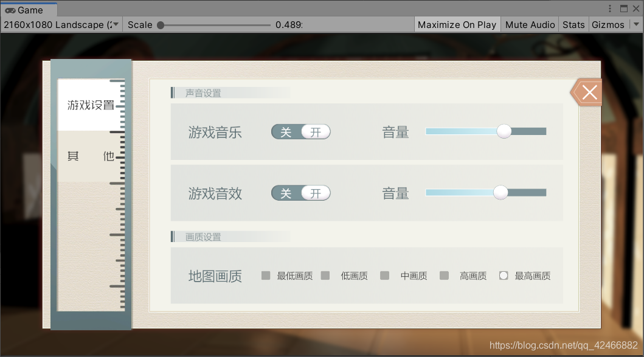Image resolution: width=644 pixels, height=357 pixels.
Task: Toggle Maximize On Play
Action: coord(457,25)
